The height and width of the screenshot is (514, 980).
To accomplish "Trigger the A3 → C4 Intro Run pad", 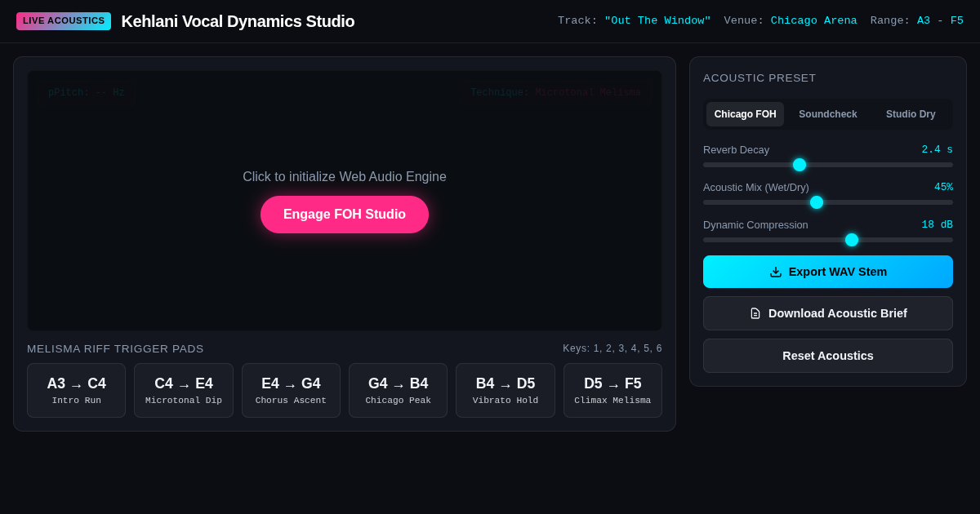I will click(77, 390).
